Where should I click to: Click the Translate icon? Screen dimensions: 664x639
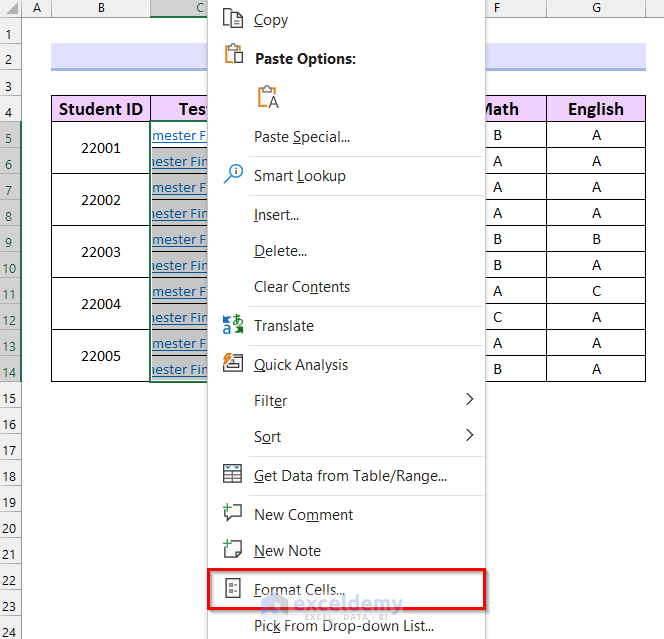pos(233,325)
